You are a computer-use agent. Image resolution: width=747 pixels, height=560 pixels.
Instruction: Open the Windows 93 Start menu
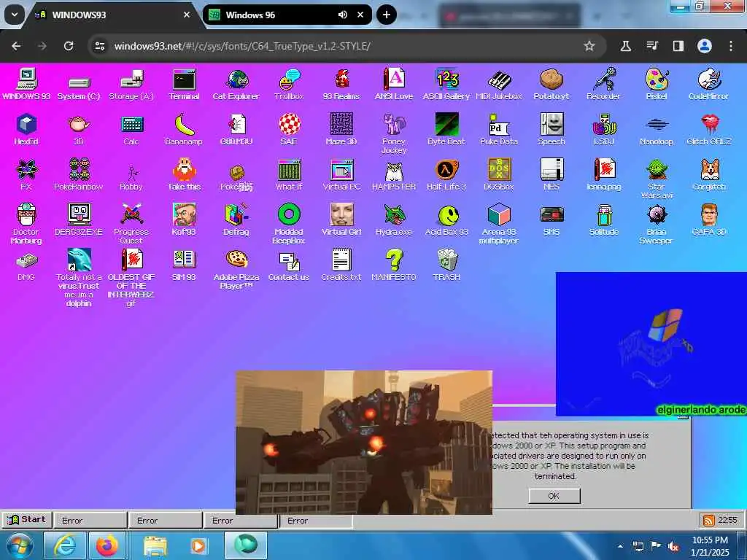pyautogui.click(x=27, y=519)
